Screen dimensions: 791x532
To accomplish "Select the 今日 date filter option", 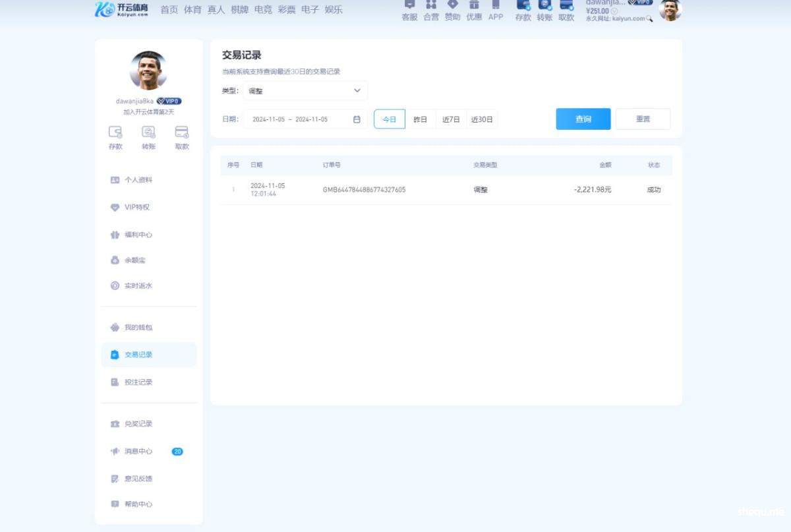I will tap(389, 119).
